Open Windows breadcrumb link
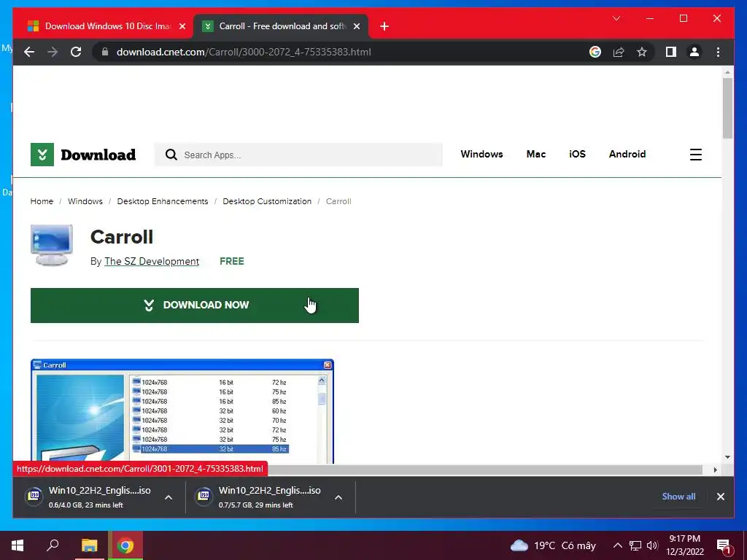This screenshot has width=747, height=560. (85, 201)
